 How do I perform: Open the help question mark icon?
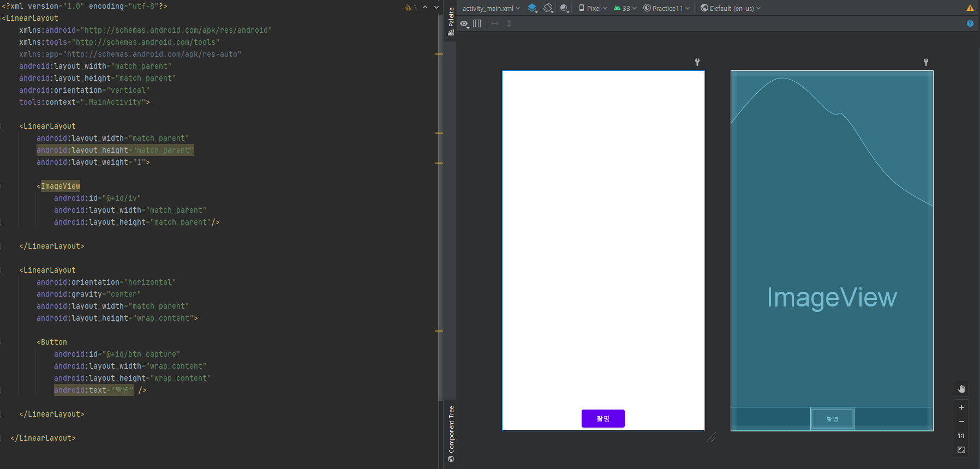coord(970,23)
